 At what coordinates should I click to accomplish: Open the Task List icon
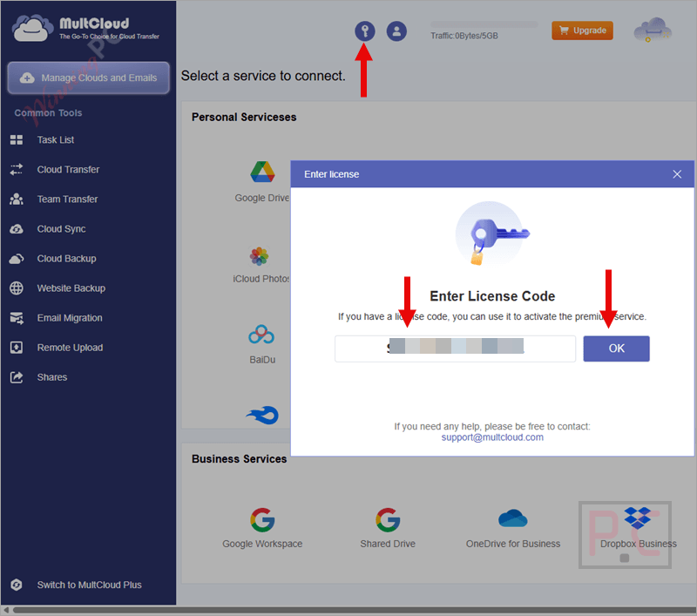point(17,140)
